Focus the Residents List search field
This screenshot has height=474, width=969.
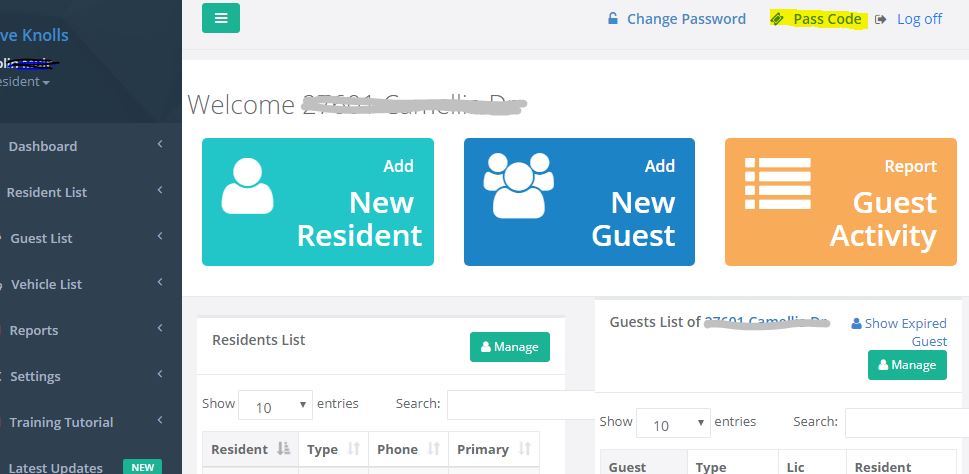click(x=520, y=405)
